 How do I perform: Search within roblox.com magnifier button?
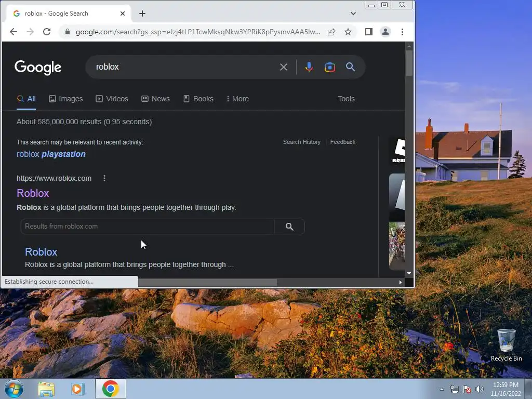[x=289, y=227]
